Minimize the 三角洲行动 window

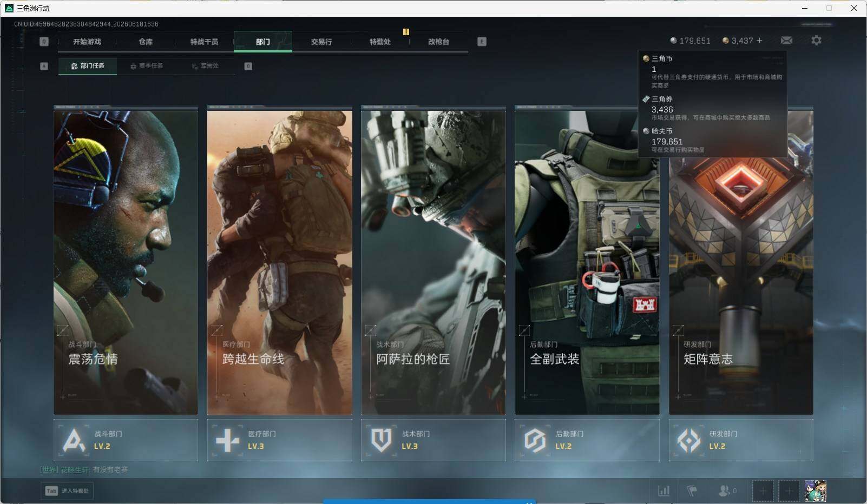pos(805,8)
